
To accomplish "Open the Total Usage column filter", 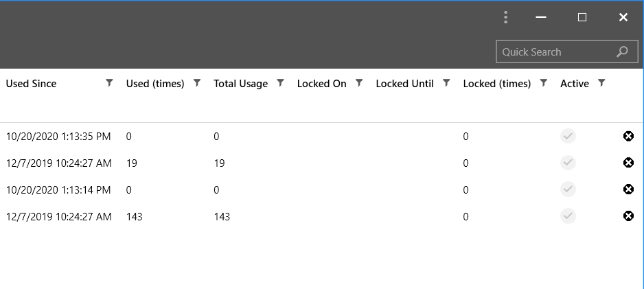I will tap(281, 83).
